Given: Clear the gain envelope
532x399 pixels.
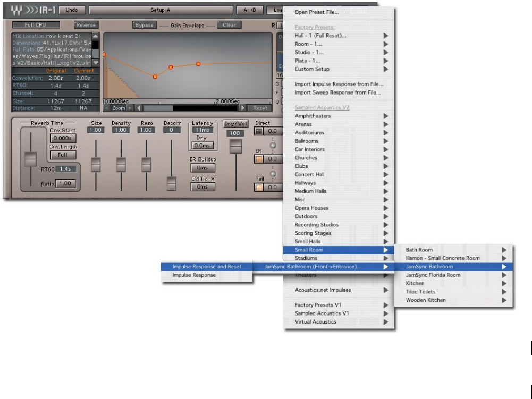Looking at the screenshot, I should click(x=230, y=25).
